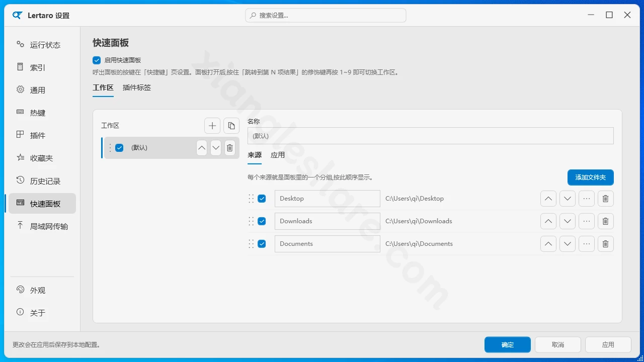Switch to 插件标签 tab

click(137, 87)
